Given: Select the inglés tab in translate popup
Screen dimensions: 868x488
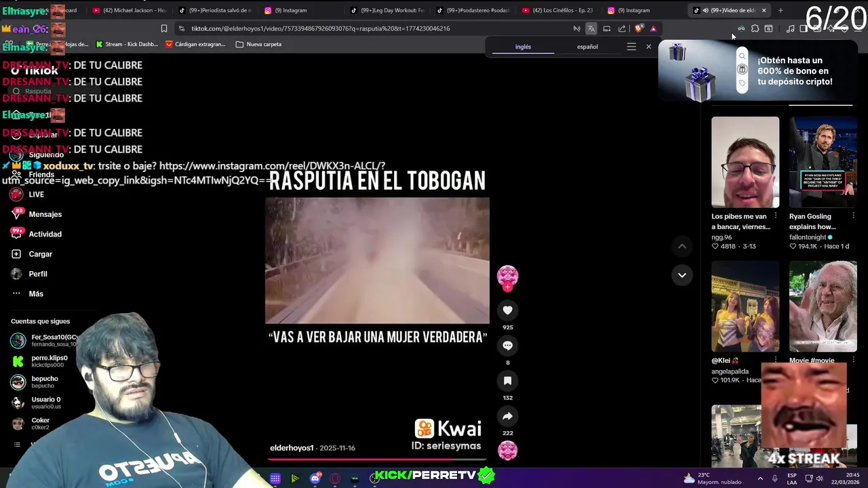Looking at the screenshot, I should (523, 47).
